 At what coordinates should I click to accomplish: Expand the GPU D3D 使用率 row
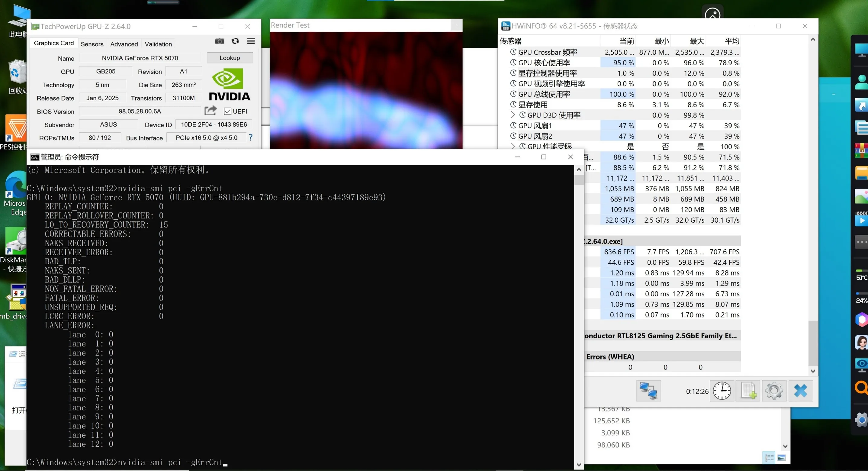click(513, 115)
